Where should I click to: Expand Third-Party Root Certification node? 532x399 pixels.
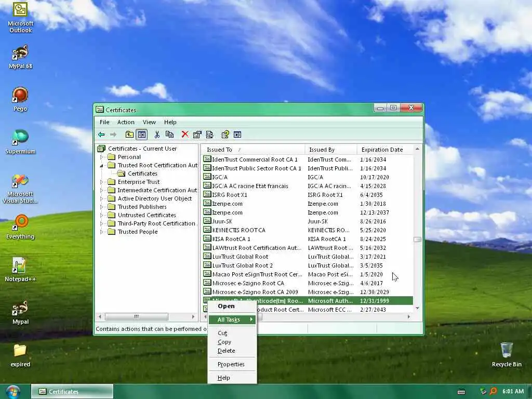(101, 223)
